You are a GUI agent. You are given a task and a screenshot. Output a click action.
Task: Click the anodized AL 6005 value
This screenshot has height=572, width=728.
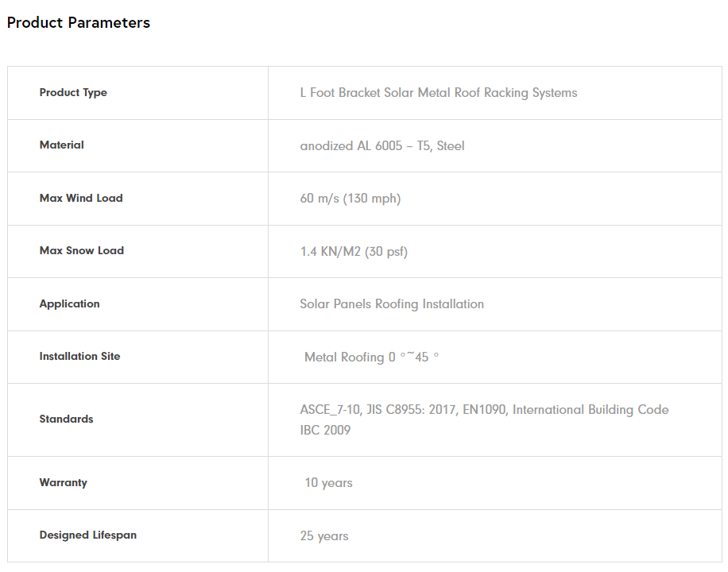coord(381,146)
